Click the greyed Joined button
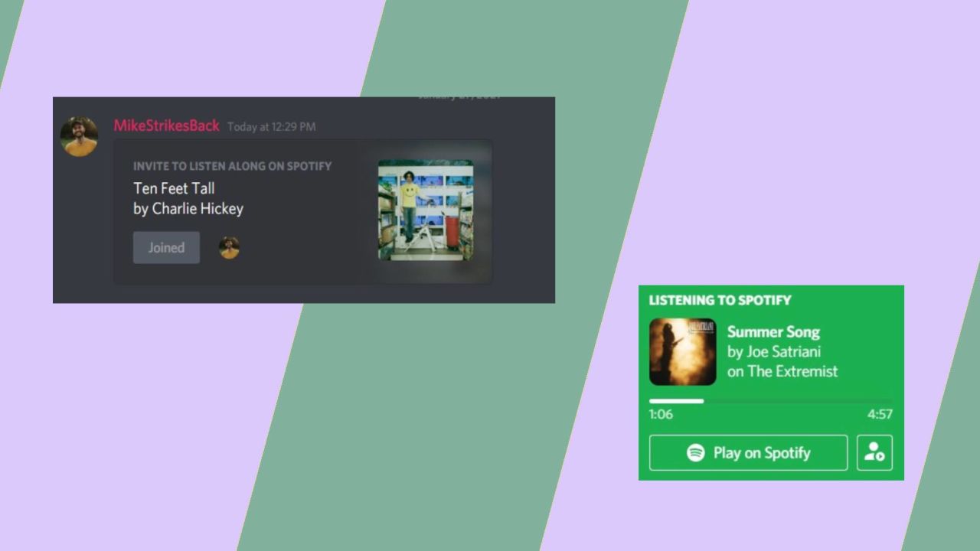Image resolution: width=980 pixels, height=551 pixels. 166,248
